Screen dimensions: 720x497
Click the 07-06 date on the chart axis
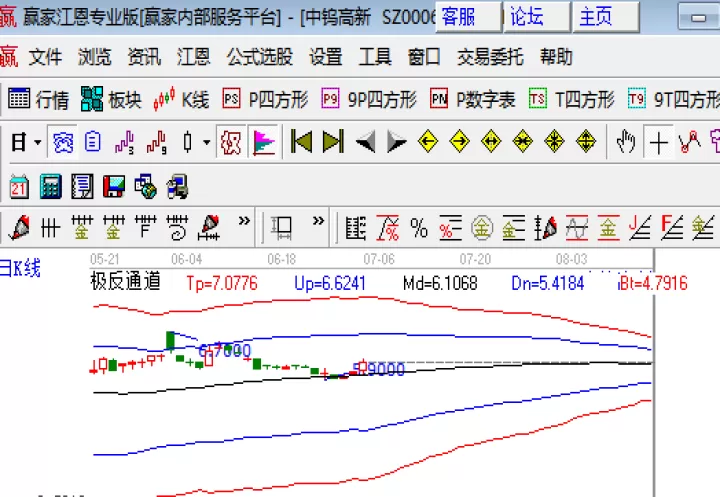pos(379,260)
